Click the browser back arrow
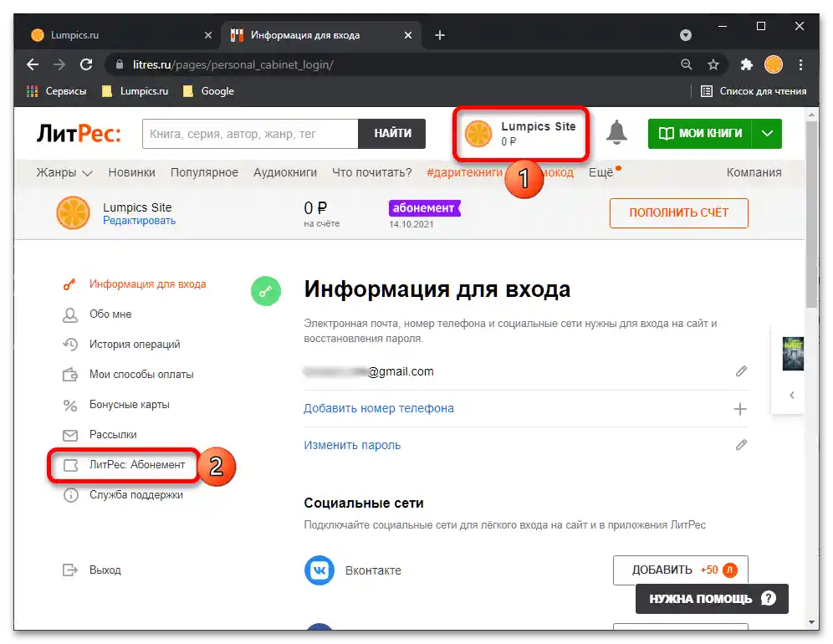833x644 pixels. coord(33,65)
